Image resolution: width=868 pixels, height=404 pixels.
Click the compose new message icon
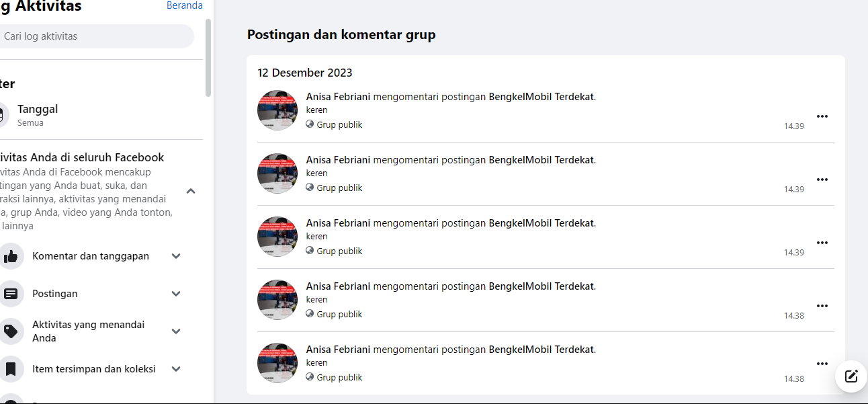tap(851, 376)
